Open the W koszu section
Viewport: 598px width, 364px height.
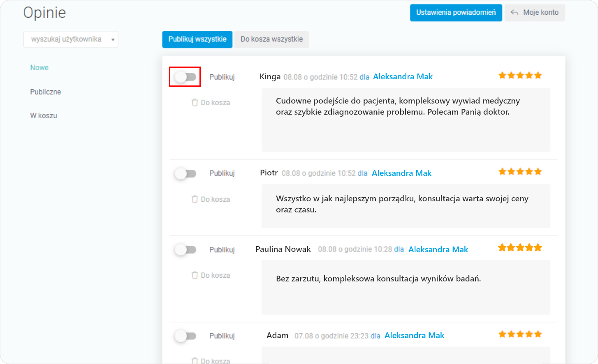44,115
